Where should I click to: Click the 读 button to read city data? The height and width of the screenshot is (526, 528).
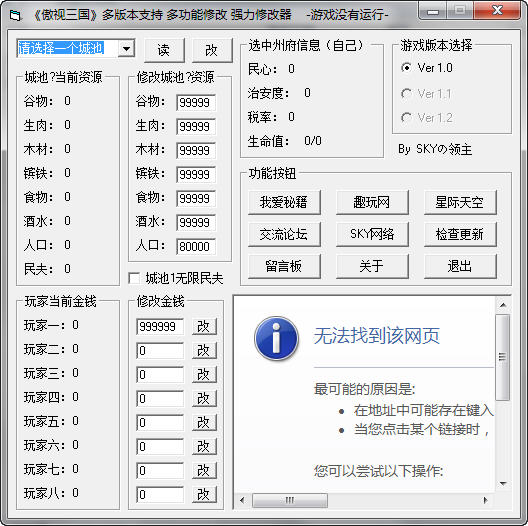click(x=164, y=50)
